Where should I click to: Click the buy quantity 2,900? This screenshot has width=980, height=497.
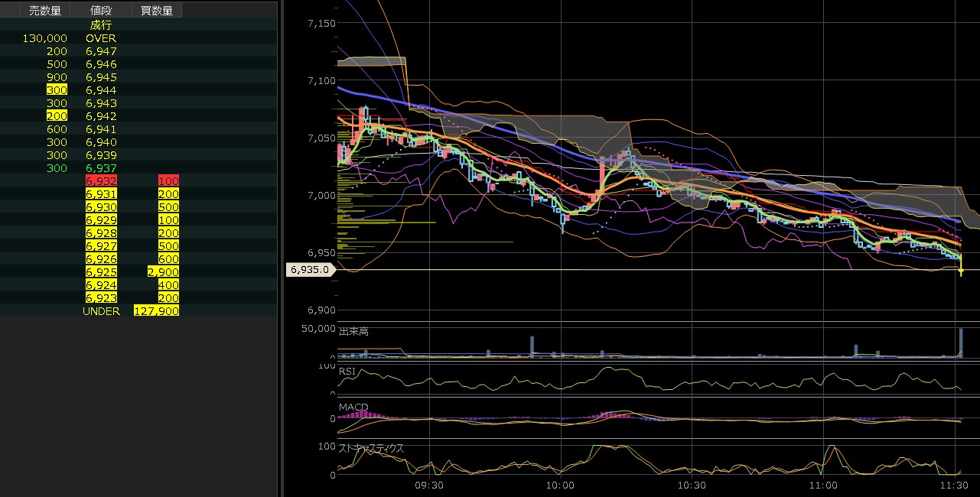(x=164, y=272)
